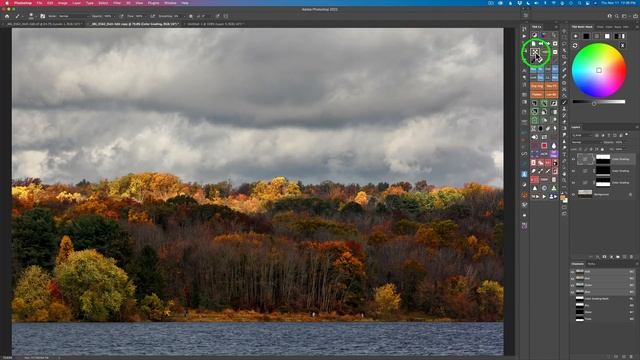Toggle layer filtering switch in Layers panel

coord(627,135)
